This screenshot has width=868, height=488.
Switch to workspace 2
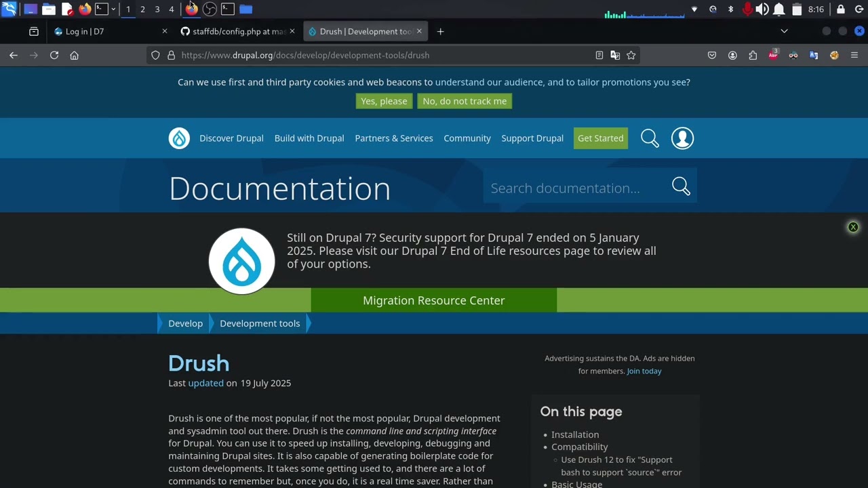tap(142, 9)
